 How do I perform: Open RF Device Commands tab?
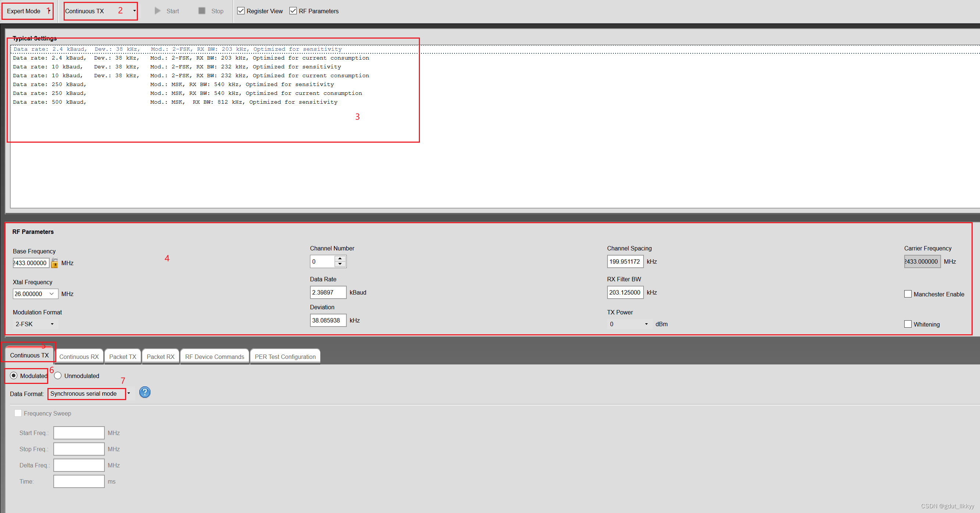(214, 356)
